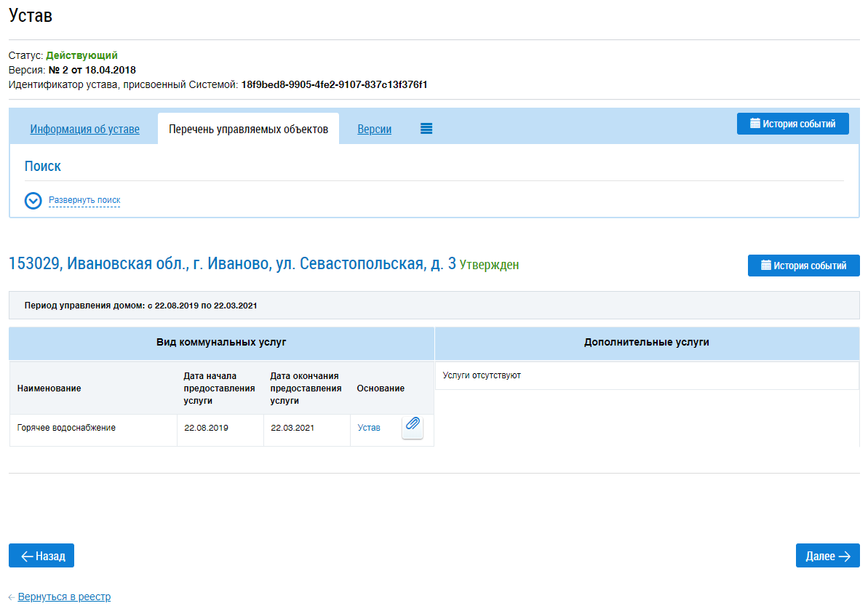The height and width of the screenshot is (614, 868).
Task: Click the 'Горячее водоснабжение' service row
Action: [x=66, y=428]
